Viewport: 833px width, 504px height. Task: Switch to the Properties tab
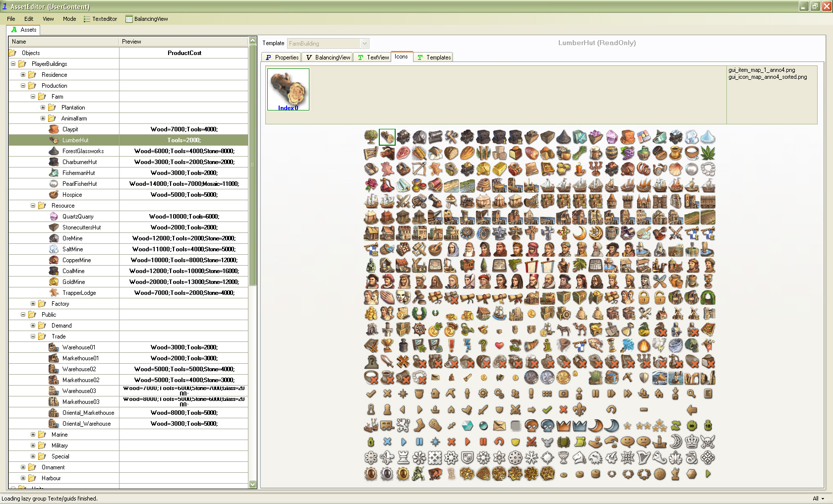point(282,57)
